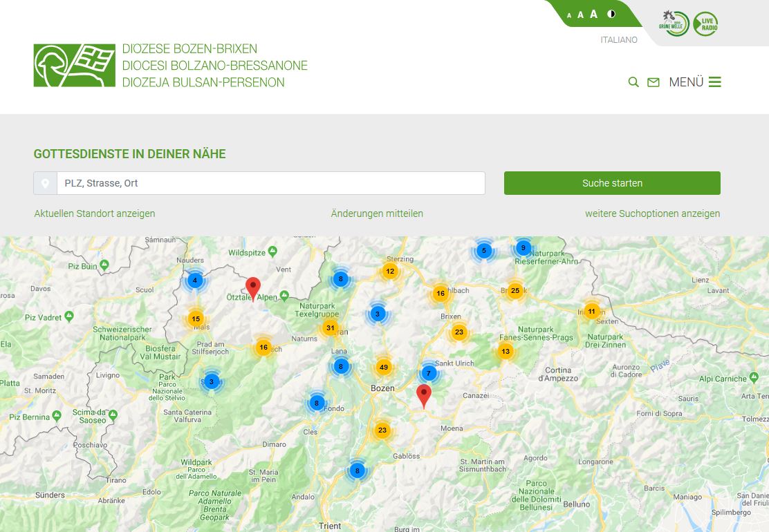Open the site search magnifier icon
769x532 pixels.
point(633,82)
